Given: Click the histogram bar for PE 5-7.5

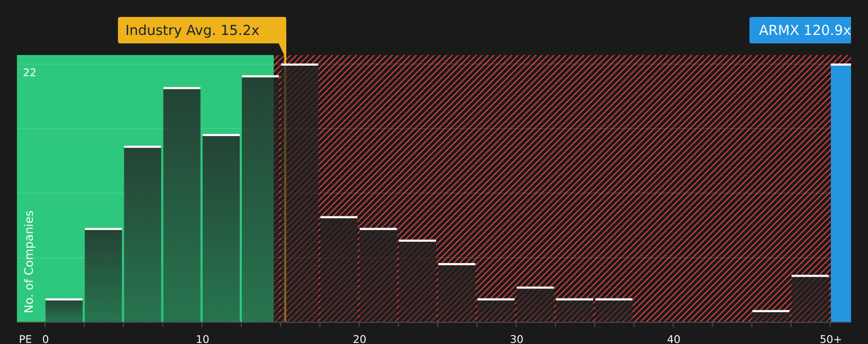Looking at the screenshot, I should point(142,234).
